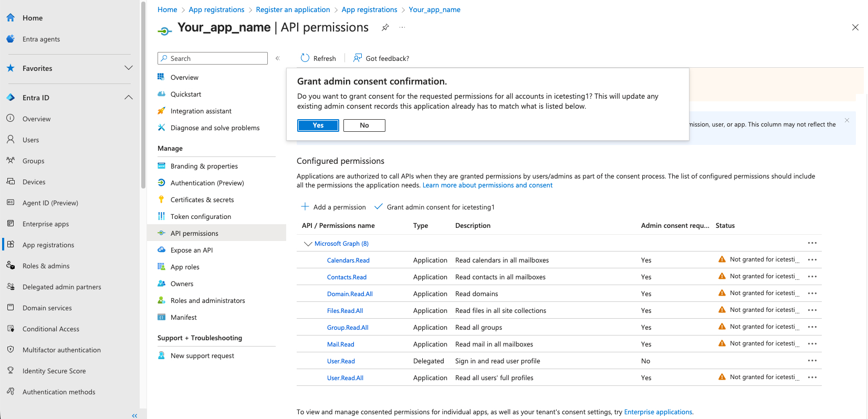Click the Add a permission plus icon
This screenshot has height=419, width=868.
(305, 207)
